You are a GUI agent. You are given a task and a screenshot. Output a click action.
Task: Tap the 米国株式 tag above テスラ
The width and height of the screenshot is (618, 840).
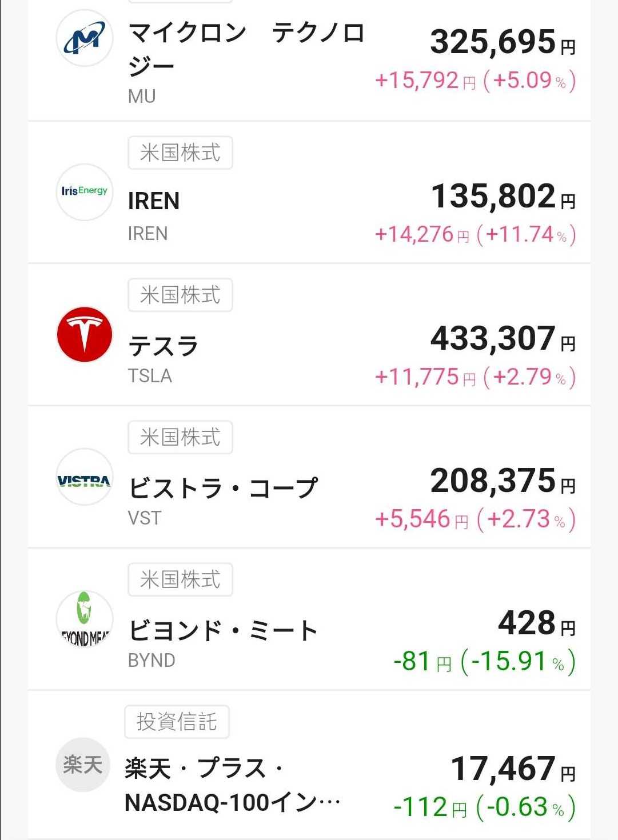point(180,295)
